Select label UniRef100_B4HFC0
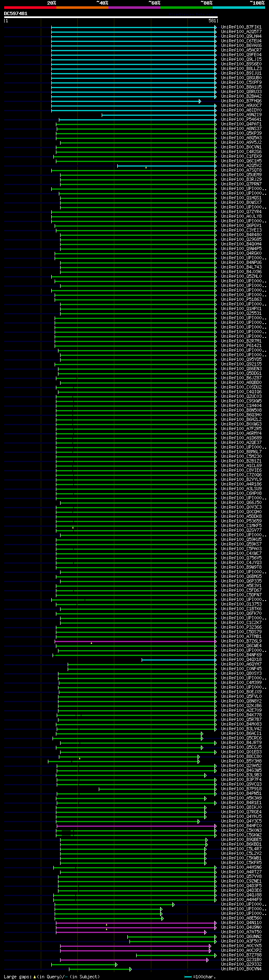 tap(241, 826)
